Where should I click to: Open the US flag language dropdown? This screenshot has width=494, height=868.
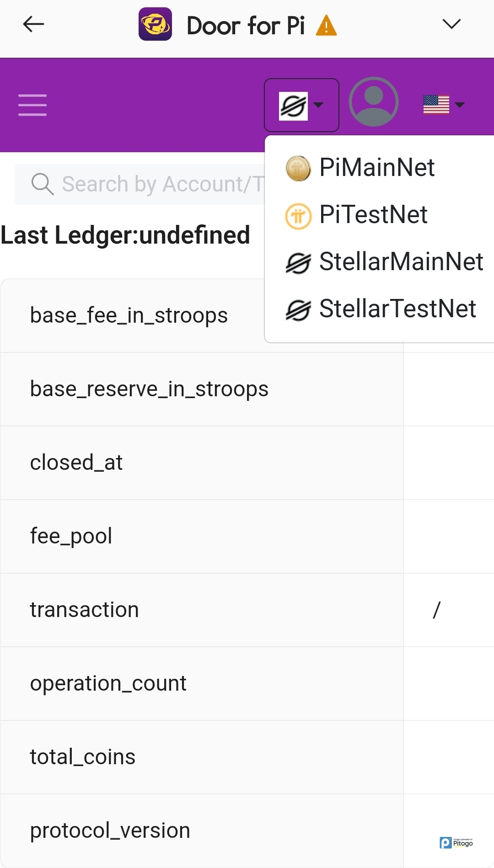(x=444, y=105)
